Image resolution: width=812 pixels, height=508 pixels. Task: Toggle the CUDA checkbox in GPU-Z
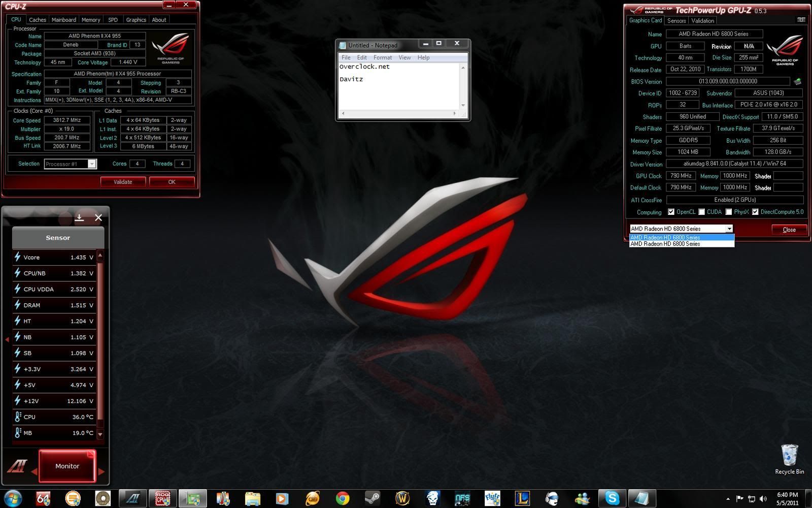point(701,212)
